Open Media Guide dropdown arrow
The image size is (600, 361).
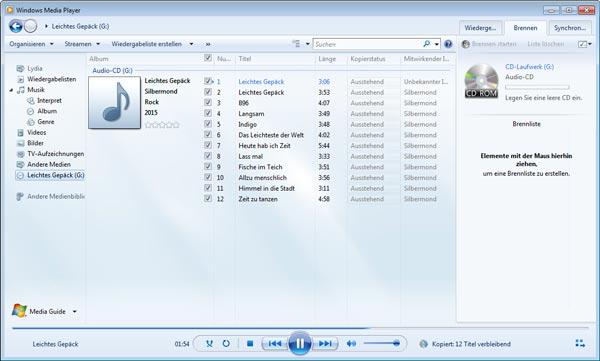75,311
